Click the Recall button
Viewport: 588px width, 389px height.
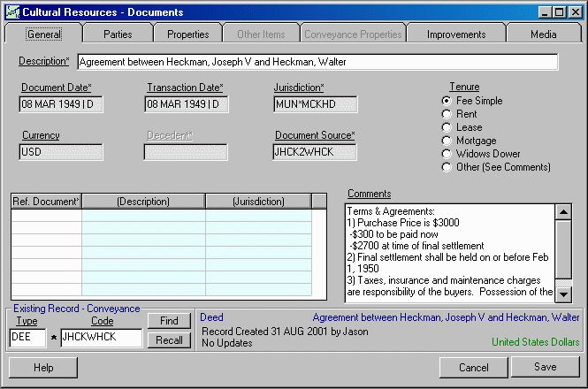tap(169, 340)
